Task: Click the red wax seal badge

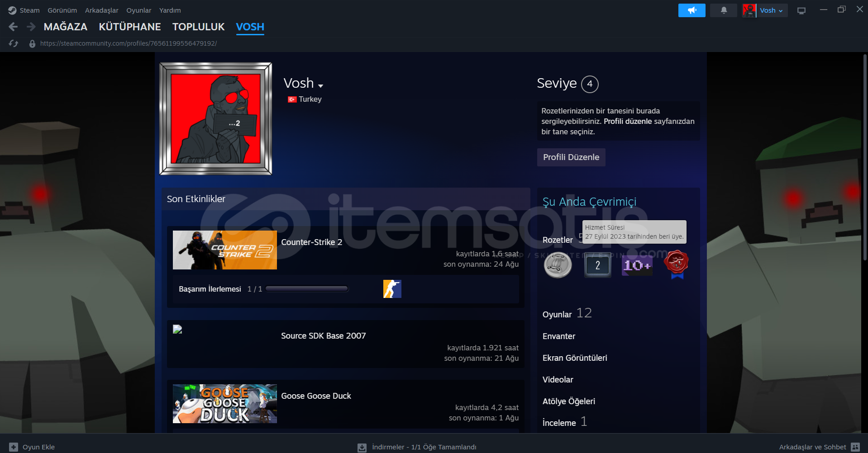Action: 676,264
